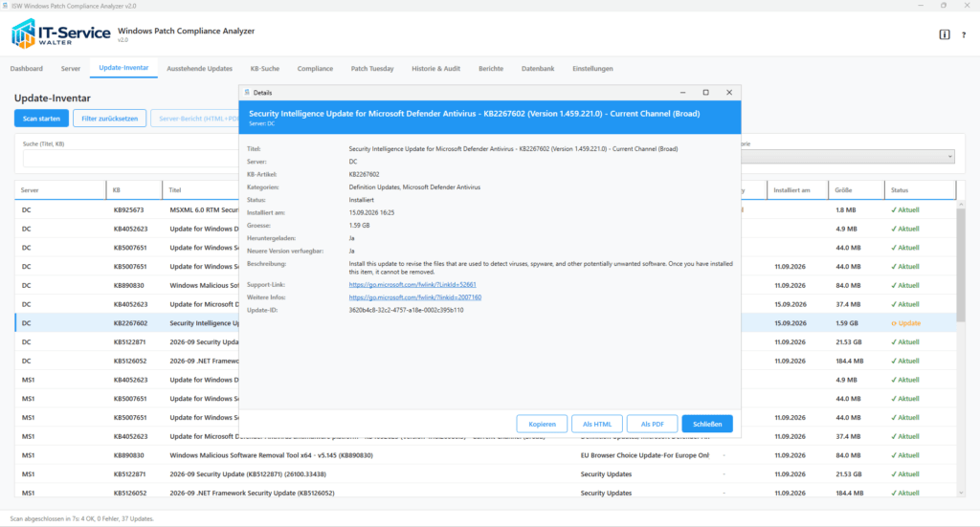This screenshot has width=980, height=527.
Task: Click the Server-Bericht (HTML+PDF) button
Action: pos(195,118)
